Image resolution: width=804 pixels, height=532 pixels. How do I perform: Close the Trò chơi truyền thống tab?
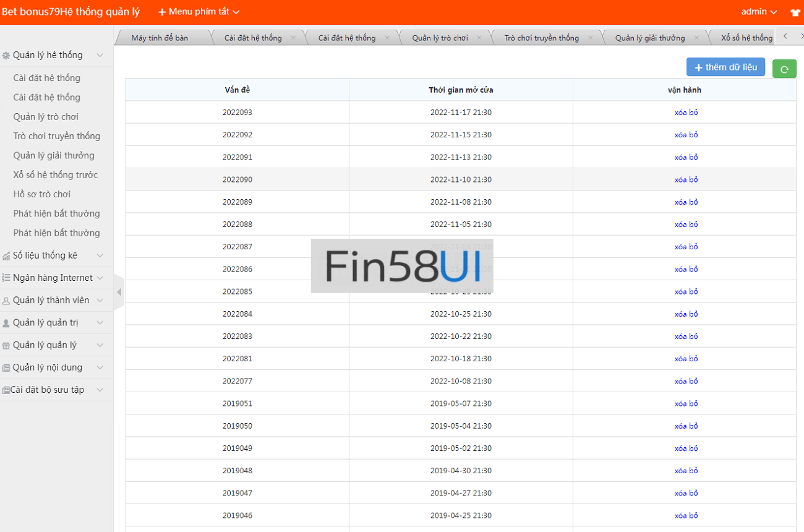click(590, 38)
